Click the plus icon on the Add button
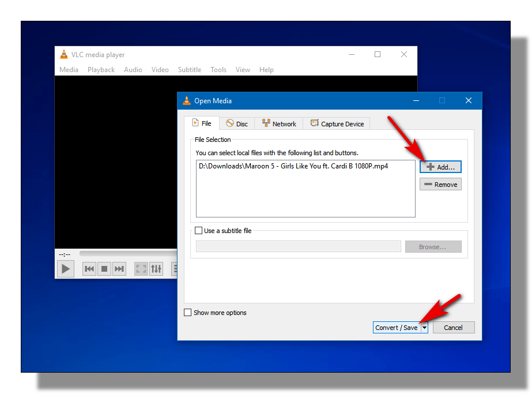Image resolution: width=532 pixels, height=394 pixels. [x=431, y=167]
